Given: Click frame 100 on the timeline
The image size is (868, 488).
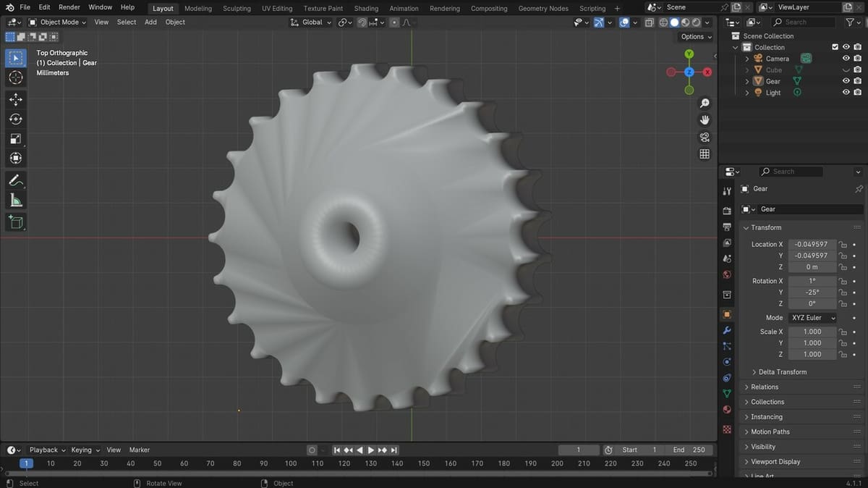Looking at the screenshot, I should click(x=291, y=463).
